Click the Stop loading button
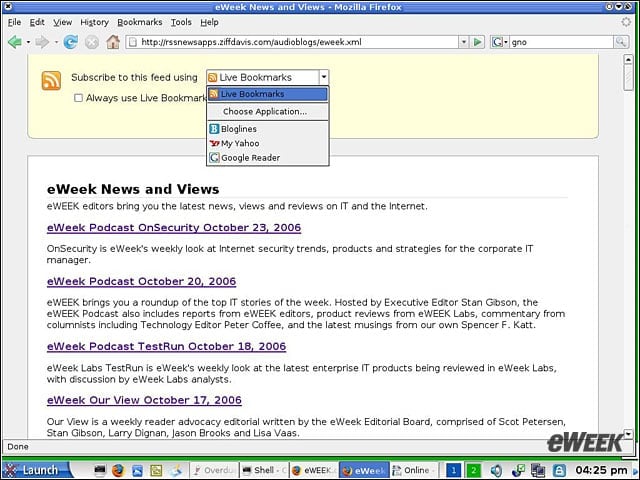 coord(92,42)
